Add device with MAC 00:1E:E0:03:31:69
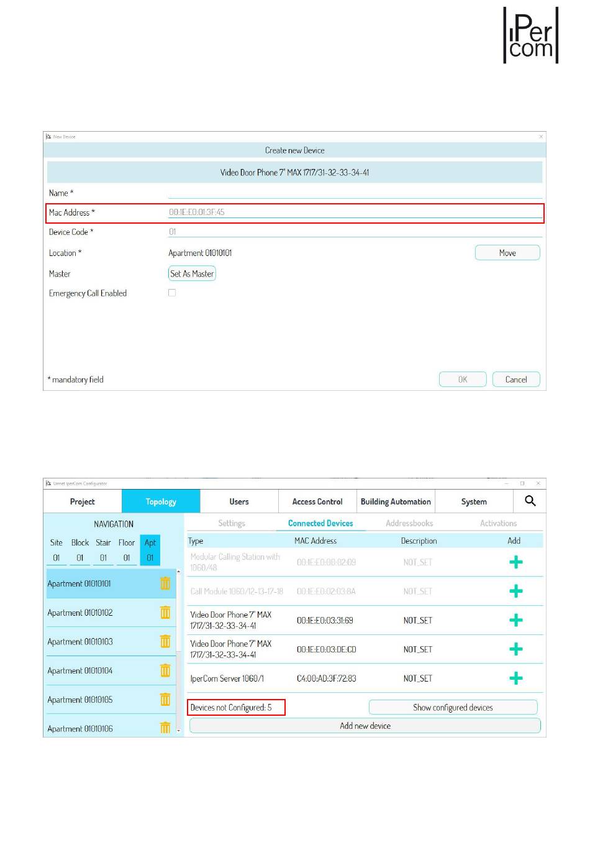Viewport: 590px width, 868px height. (515, 620)
